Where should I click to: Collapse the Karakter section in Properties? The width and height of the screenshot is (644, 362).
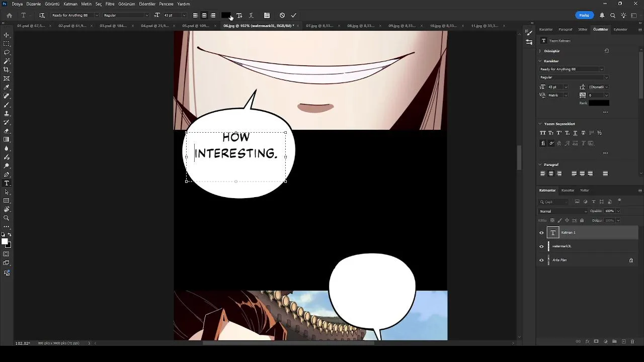click(x=540, y=61)
